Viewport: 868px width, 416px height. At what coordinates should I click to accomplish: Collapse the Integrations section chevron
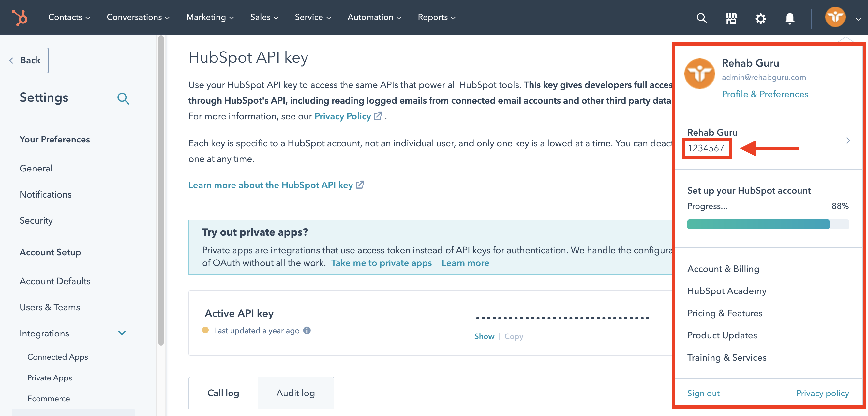(x=122, y=333)
